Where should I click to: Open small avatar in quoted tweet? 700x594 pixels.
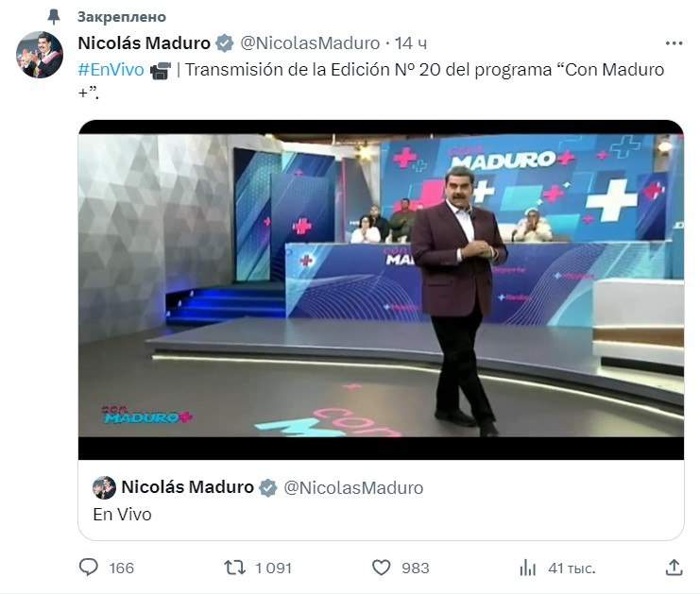click(104, 488)
